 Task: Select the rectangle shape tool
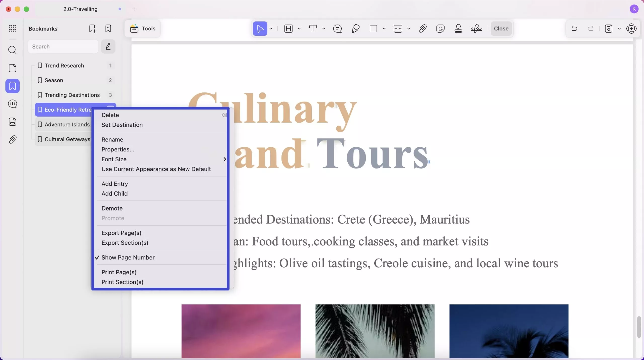tap(373, 29)
